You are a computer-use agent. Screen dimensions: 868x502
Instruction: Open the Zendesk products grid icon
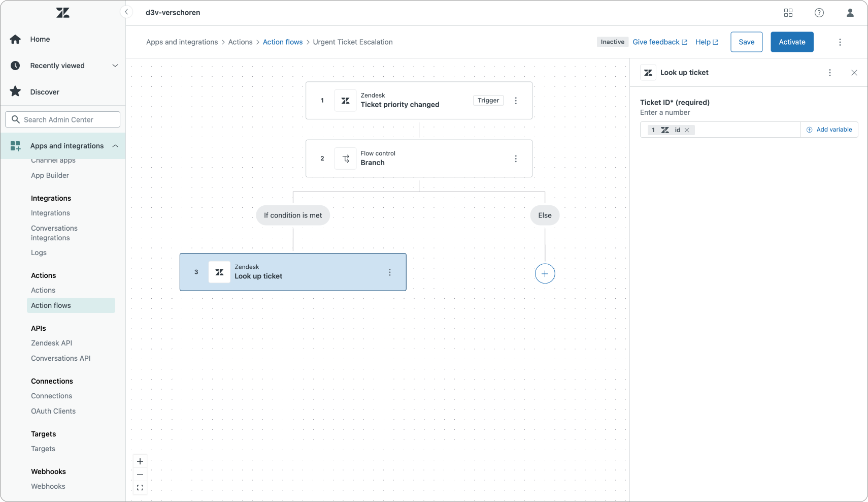point(788,13)
